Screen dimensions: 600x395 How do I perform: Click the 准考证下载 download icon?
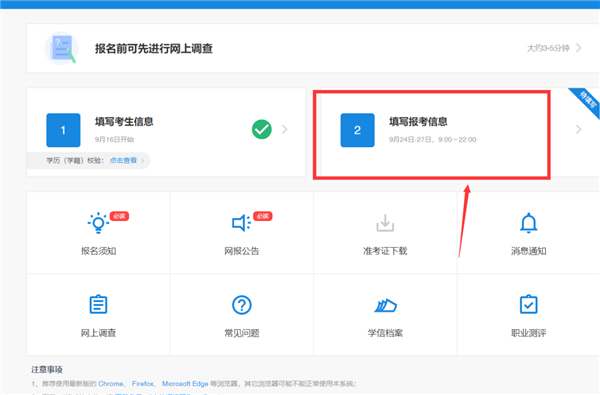(x=385, y=223)
